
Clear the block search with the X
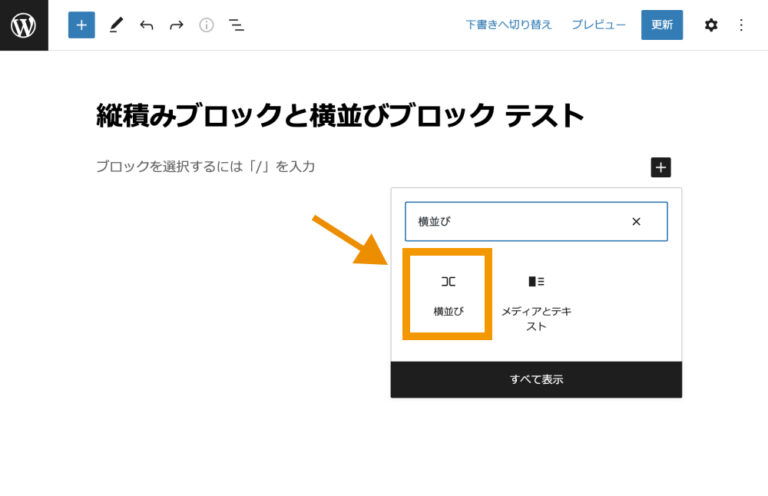click(636, 222)
